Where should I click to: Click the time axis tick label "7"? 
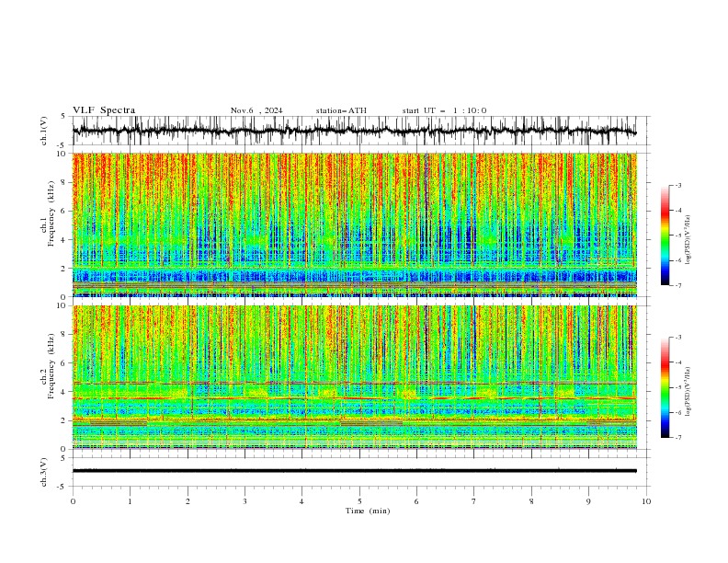(x=474, y=501)
